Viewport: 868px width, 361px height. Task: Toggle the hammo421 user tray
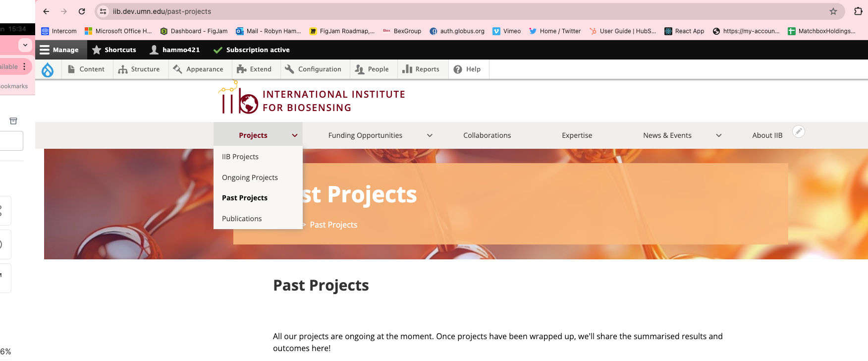175,50
